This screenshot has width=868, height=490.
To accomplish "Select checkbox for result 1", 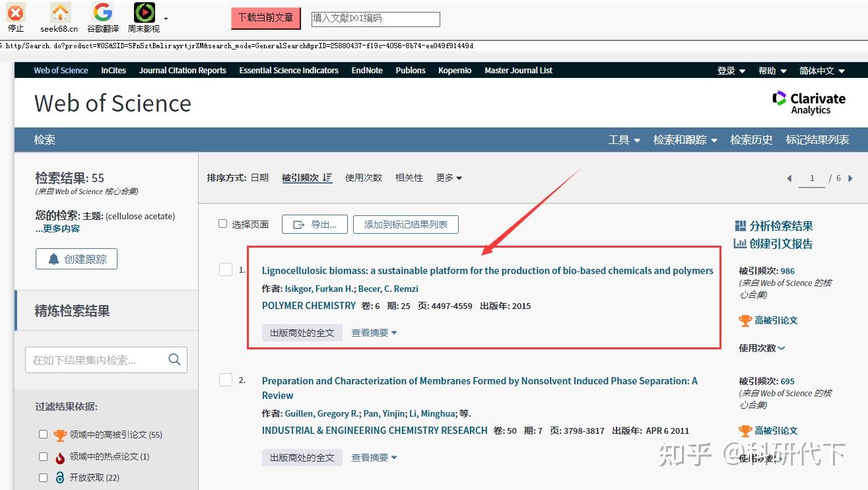I will click(x=226, y=269).
